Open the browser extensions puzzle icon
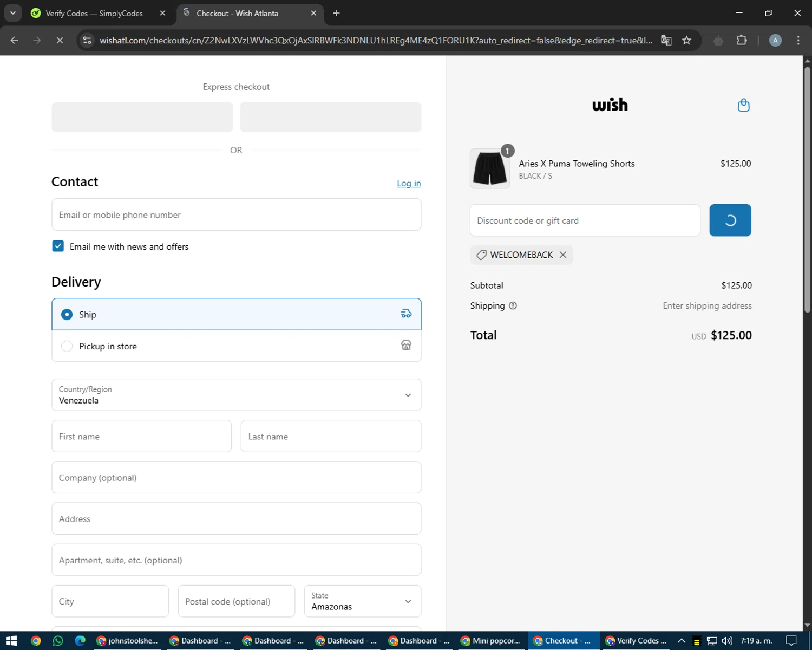 742,40
